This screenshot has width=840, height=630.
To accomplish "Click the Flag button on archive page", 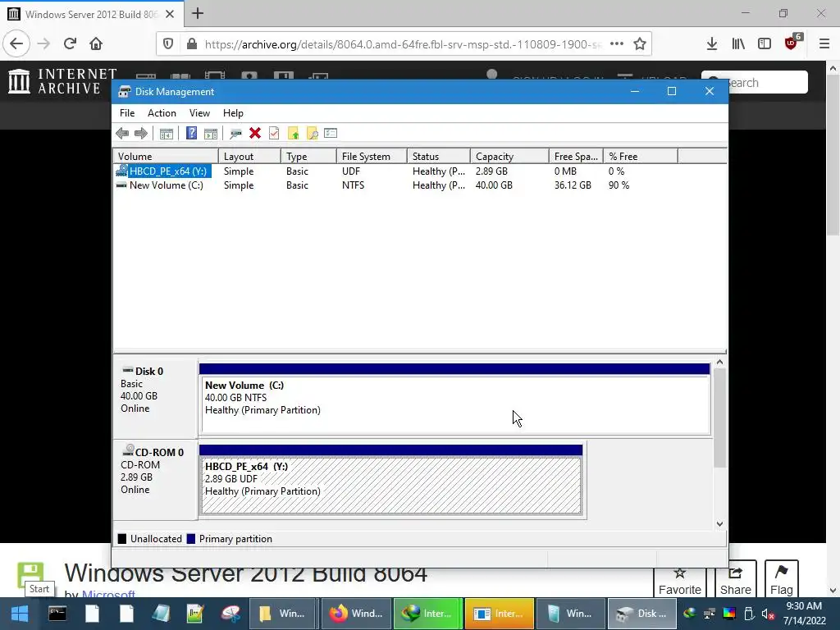I will click(782, 582).
